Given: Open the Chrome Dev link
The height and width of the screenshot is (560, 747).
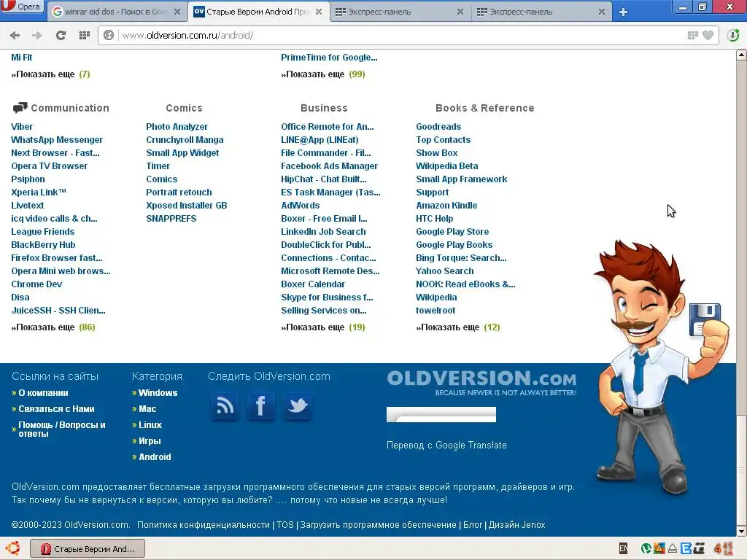Looking at the screenshot, I should [36, 284].
